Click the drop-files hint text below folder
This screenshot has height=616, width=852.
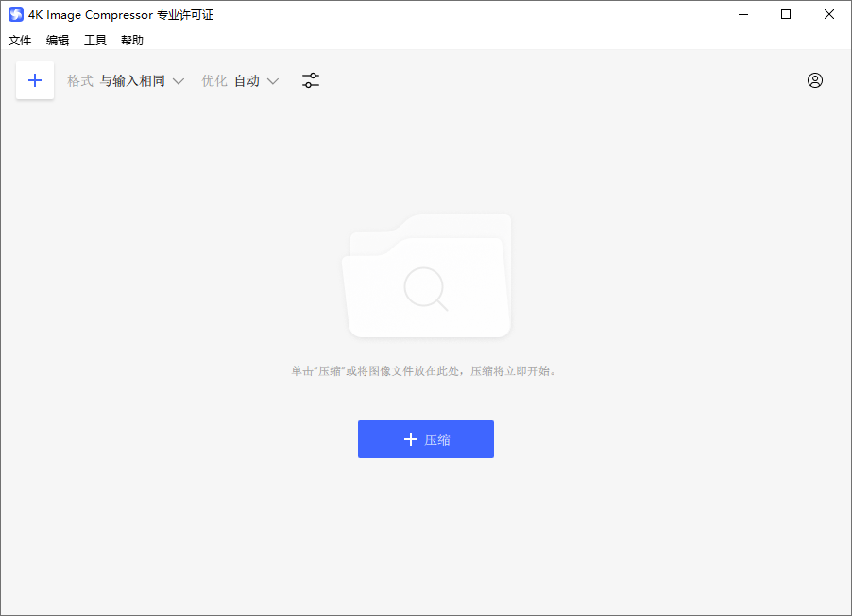click(425, 371)
